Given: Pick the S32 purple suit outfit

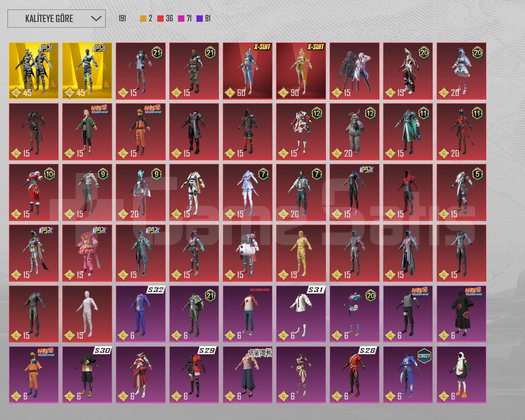Looking at the screenshot, I should point(141,314).
